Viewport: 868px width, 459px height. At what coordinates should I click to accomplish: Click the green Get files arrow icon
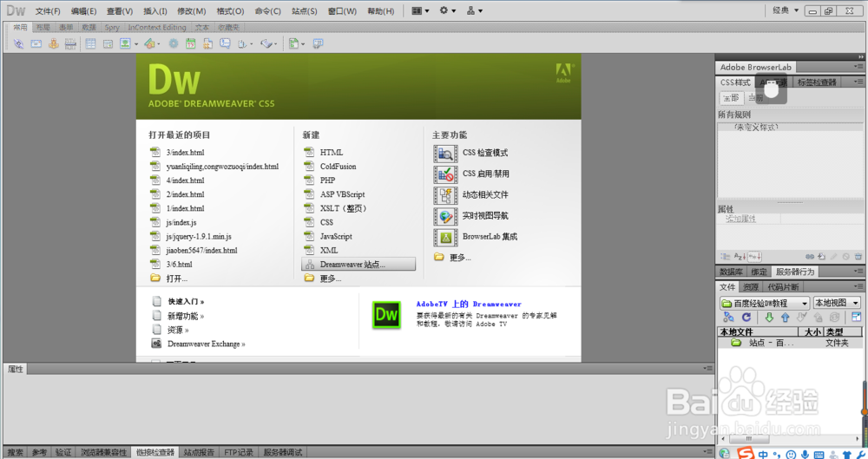[x=769, y=318]
